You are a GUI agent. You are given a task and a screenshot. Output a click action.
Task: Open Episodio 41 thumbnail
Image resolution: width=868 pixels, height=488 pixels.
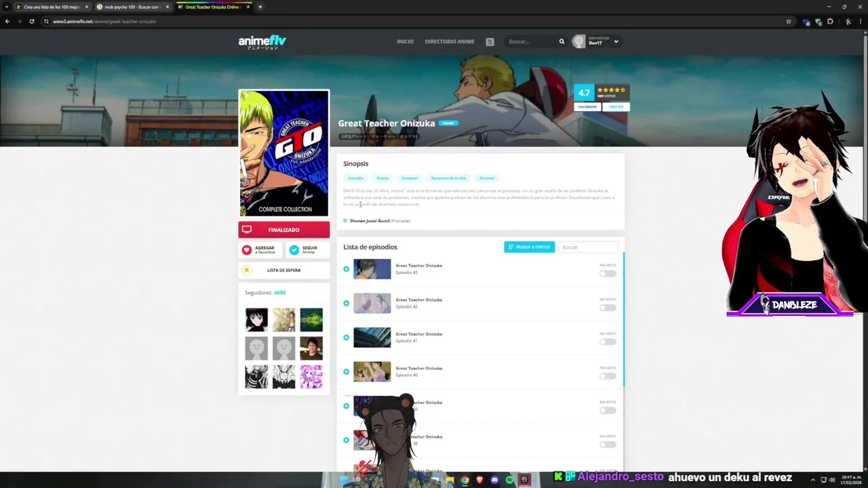(372, 338)
